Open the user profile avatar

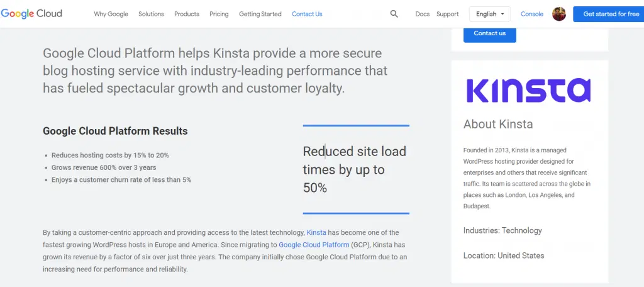pos(559,14)
